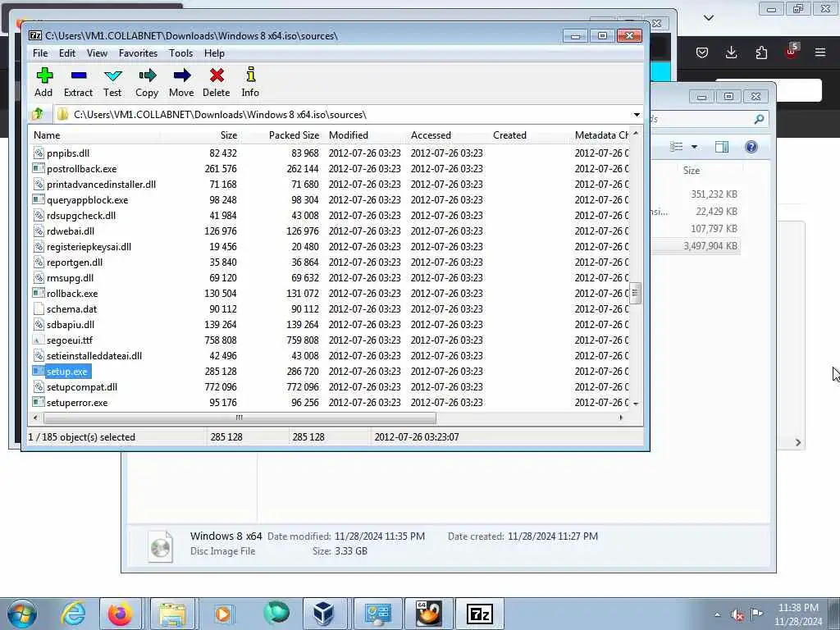Switch to Firefox in taskbar
Image resolution: width=840 pixels, height=630 pixels.
tap(120, 614)
